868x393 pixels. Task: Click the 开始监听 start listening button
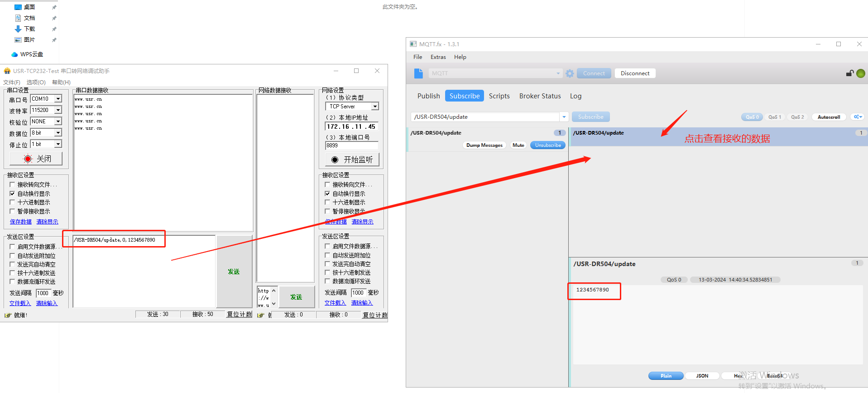[352, 160]
